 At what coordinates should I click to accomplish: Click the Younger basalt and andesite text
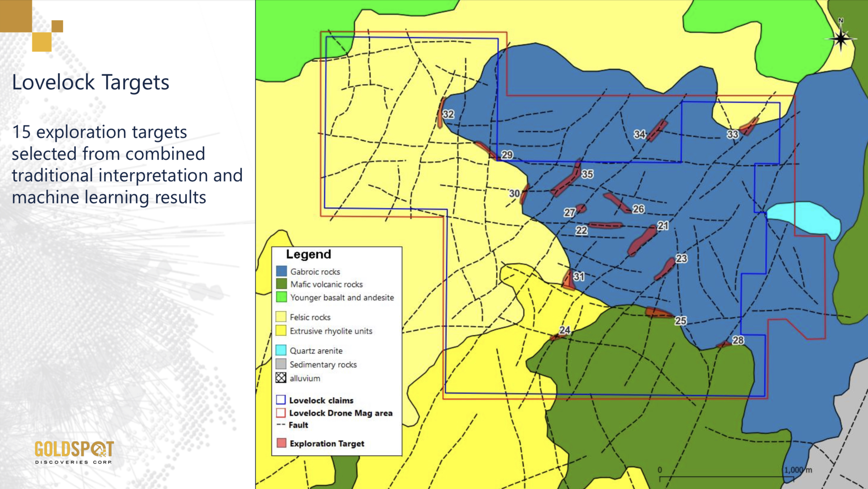click(342, 298)
